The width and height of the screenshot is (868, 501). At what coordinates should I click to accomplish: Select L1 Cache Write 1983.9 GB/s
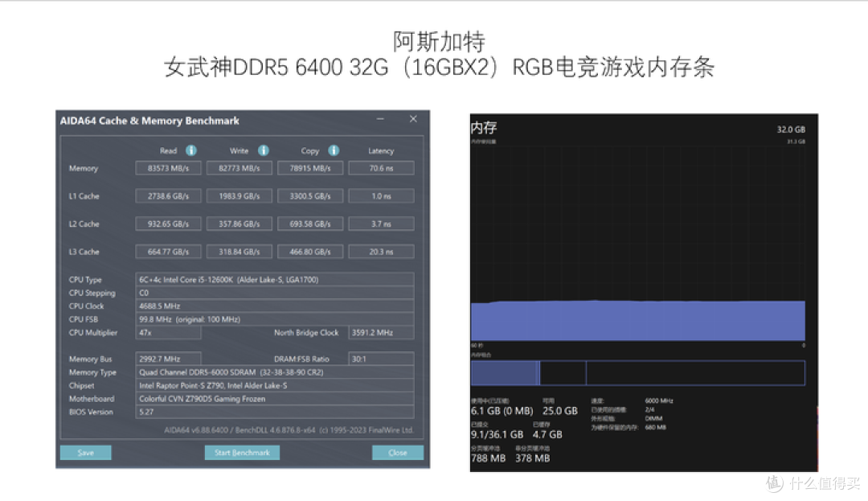(240, 196)
